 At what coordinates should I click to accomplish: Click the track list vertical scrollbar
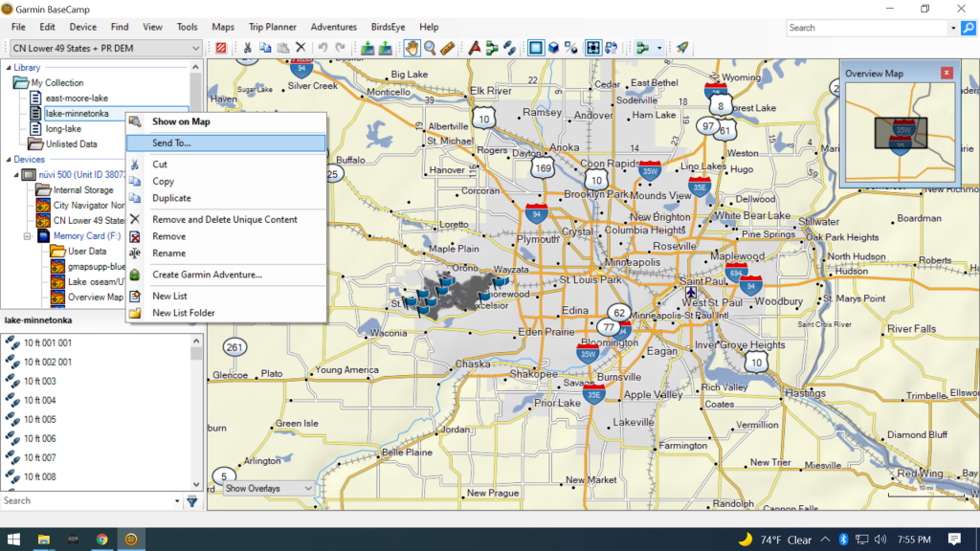(196, 412)
